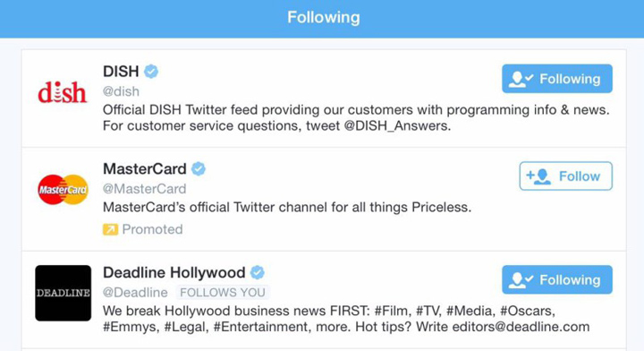644x351 pixels.
Task: Click DISH verified badge icon
Action: tap(151, 71)
